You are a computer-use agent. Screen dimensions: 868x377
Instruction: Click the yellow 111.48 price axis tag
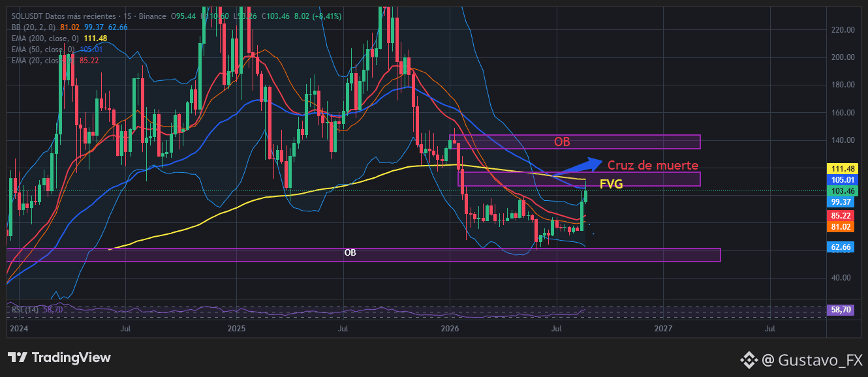click(x=841, y=168)
